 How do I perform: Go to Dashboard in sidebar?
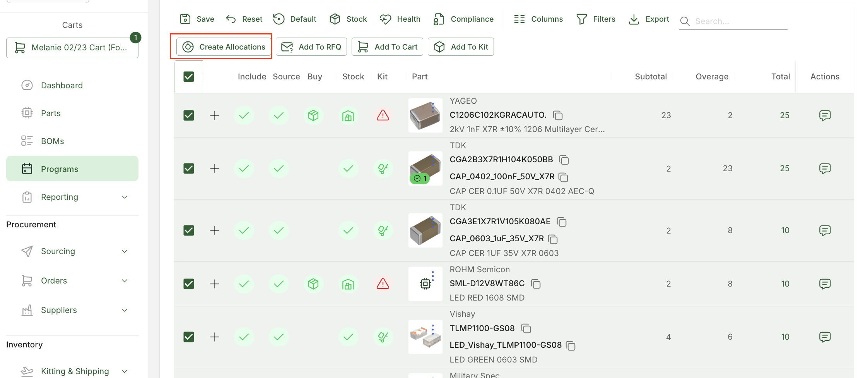pyautogui.click(x=72, y=85)
